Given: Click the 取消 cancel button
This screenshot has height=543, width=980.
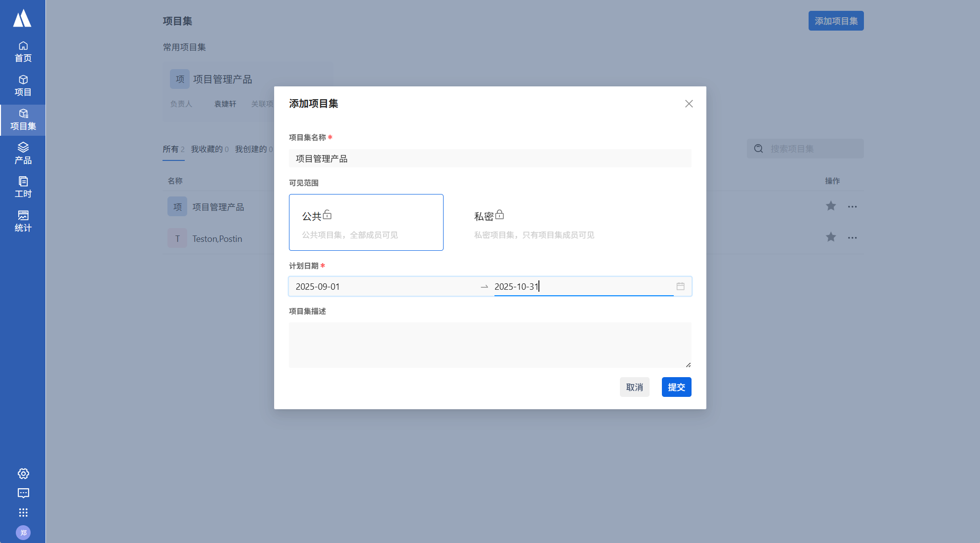Looking at the screenshot, I should [634, 387].
